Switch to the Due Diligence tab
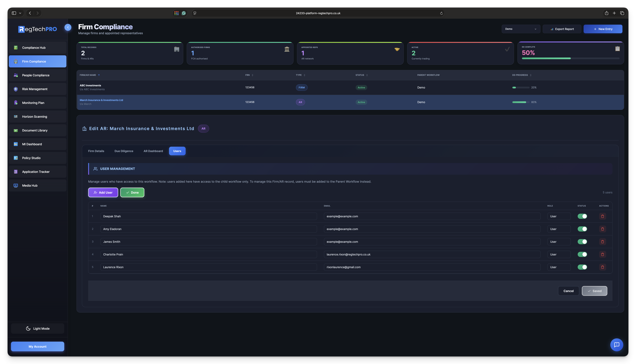This screenshot has height=364, width=636. point(124,151)
